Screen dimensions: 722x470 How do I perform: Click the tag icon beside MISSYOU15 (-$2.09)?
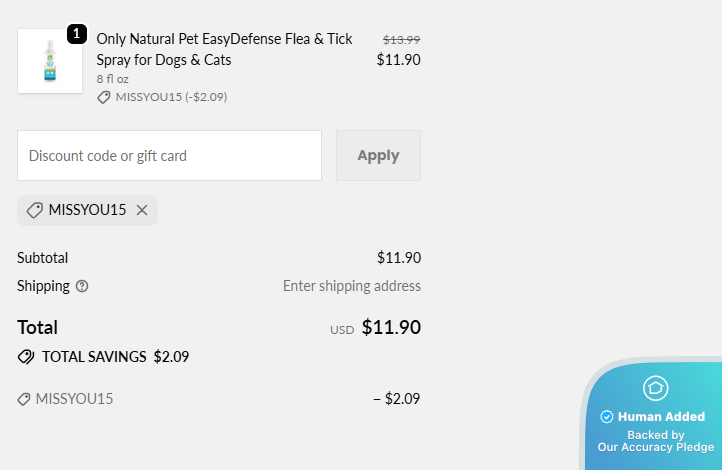[x=104, y=97]
